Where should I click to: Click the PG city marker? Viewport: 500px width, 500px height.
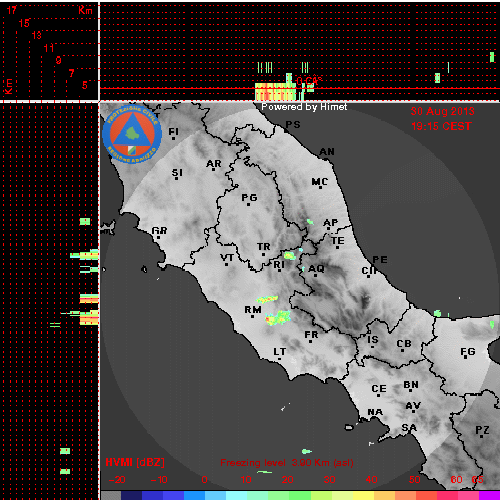(x=248, y=204)
